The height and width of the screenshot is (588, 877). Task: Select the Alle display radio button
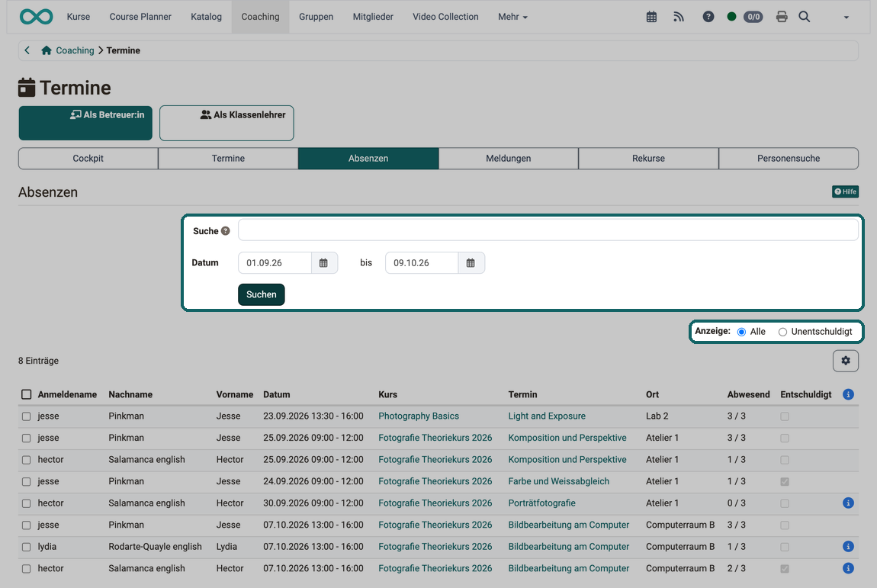click(x=742, y=332)
